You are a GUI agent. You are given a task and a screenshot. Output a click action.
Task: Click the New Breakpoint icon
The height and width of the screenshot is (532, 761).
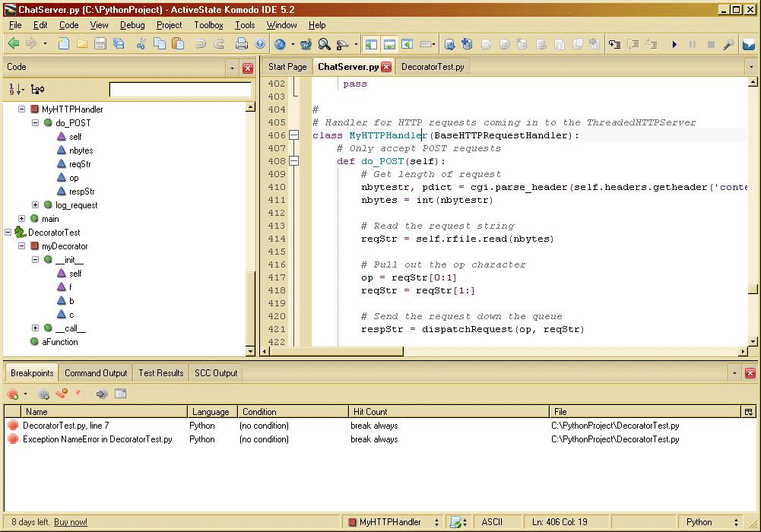point(13,394)
